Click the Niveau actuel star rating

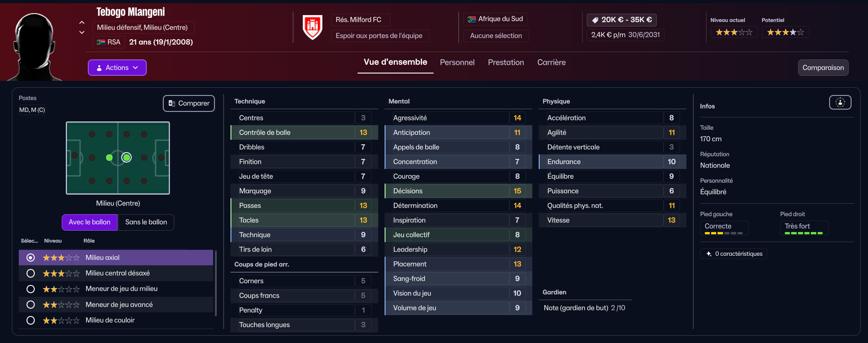[x=734, y=32]
